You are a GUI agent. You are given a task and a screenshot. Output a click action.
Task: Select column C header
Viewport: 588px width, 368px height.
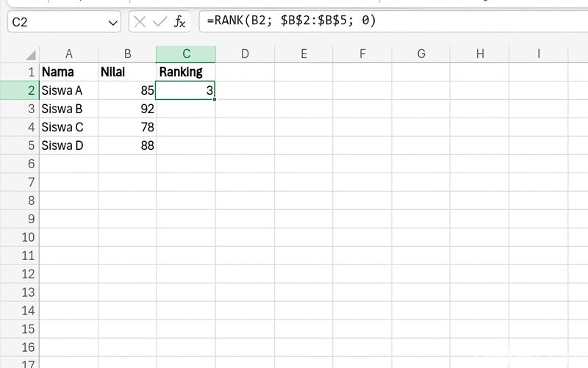pos(186,54)
